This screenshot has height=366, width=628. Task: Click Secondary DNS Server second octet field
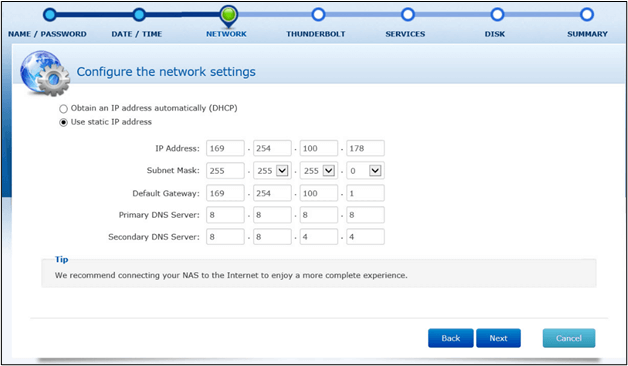tap(272, 237)
